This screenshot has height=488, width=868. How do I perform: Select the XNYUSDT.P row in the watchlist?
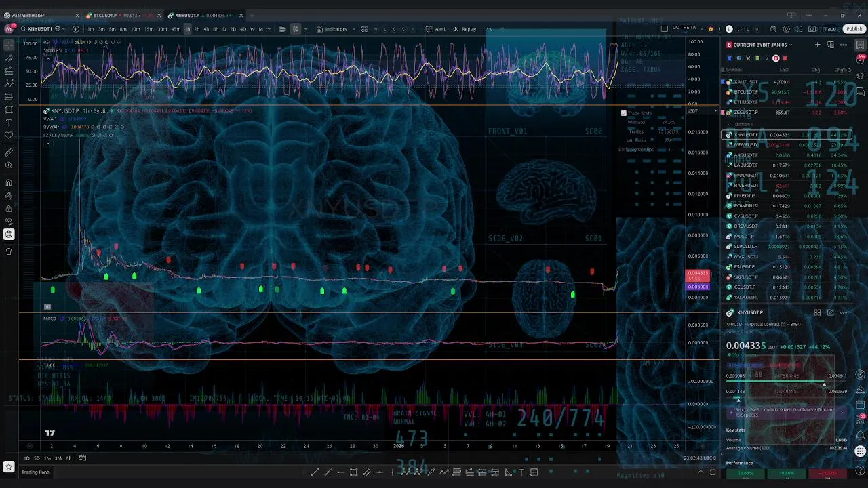click(x=786, y=135)
